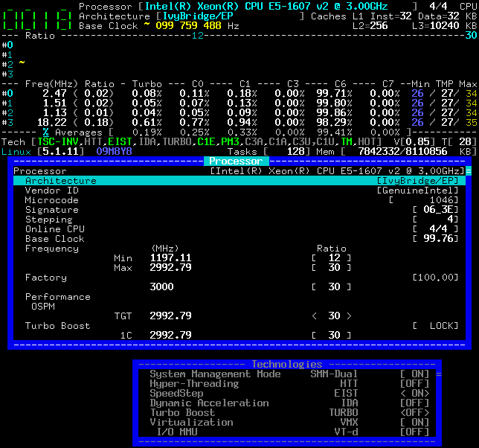This screenshot has width=479, height=448.
Task: Click the C0 column header
Action: point(198,84)
